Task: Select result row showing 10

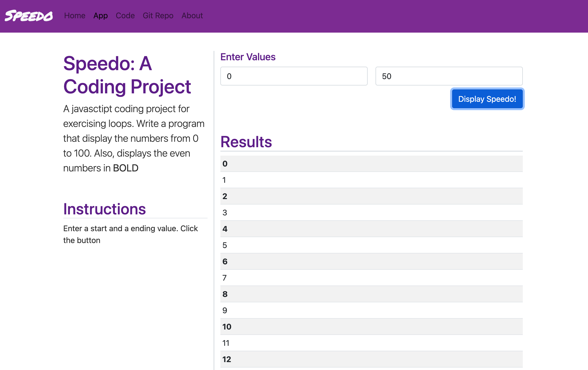Action: (x=371, y=327)
